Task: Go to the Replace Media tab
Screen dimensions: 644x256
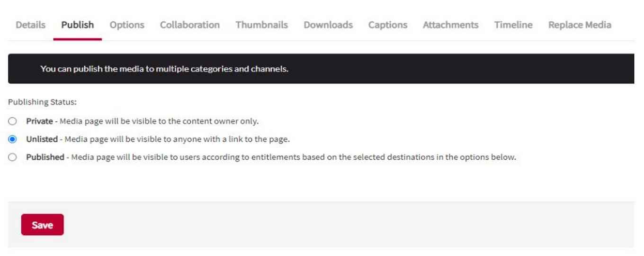Action: (580, 25)
